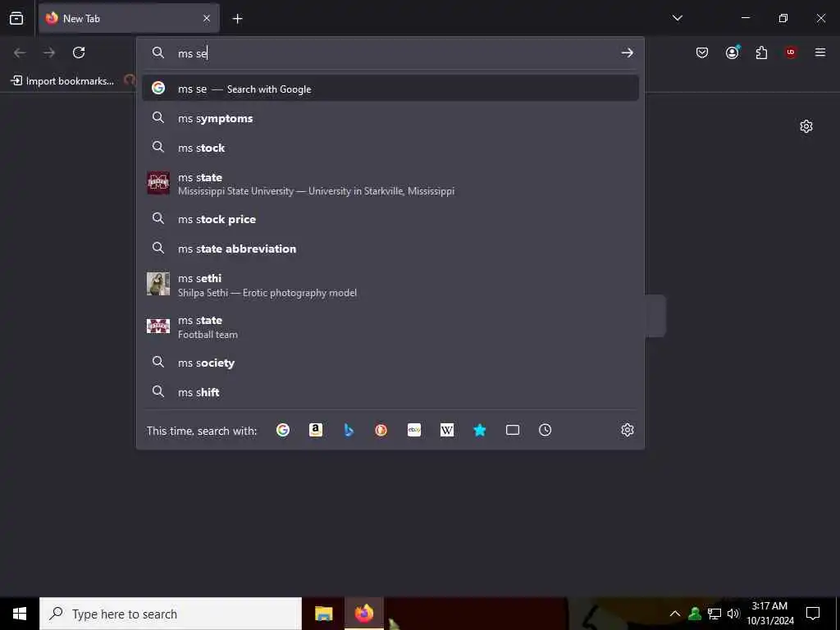Viewport: 840px width, 630px height.
Task: Open the Windows Start menu
Action: tap(20, 614)
